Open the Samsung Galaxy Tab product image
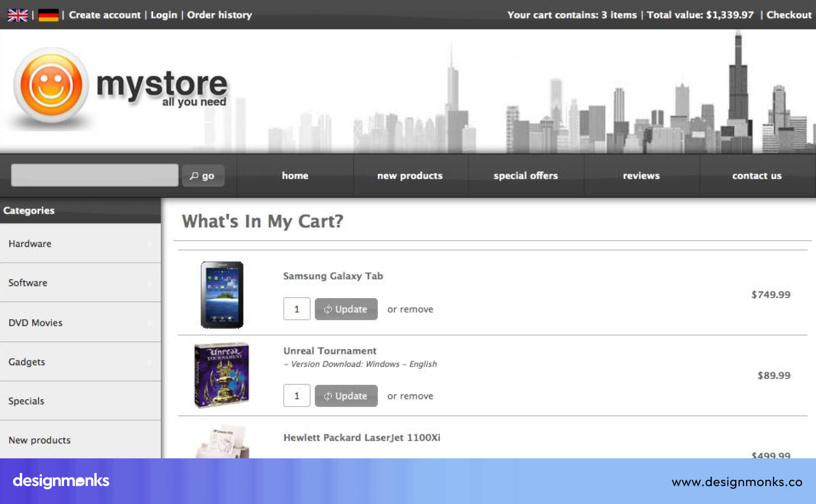Viewport: 816px width, 504px height. click(222, 294)
